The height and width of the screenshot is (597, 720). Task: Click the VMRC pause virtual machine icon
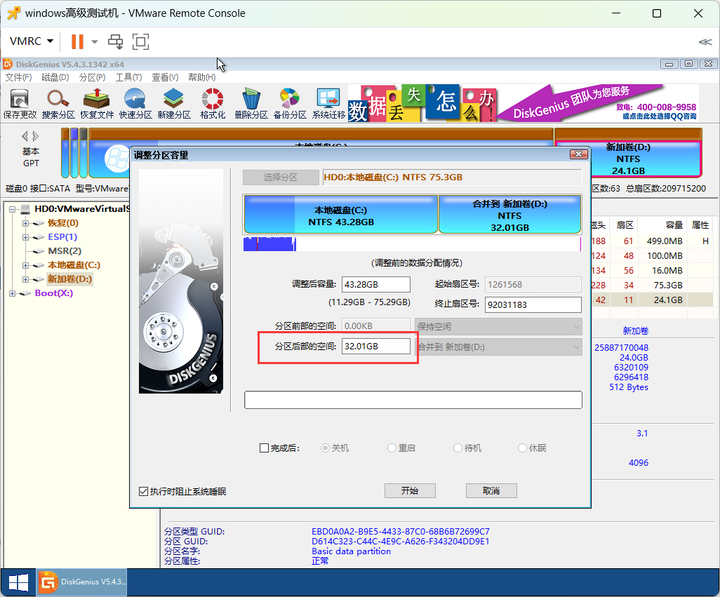coord(77,41)
